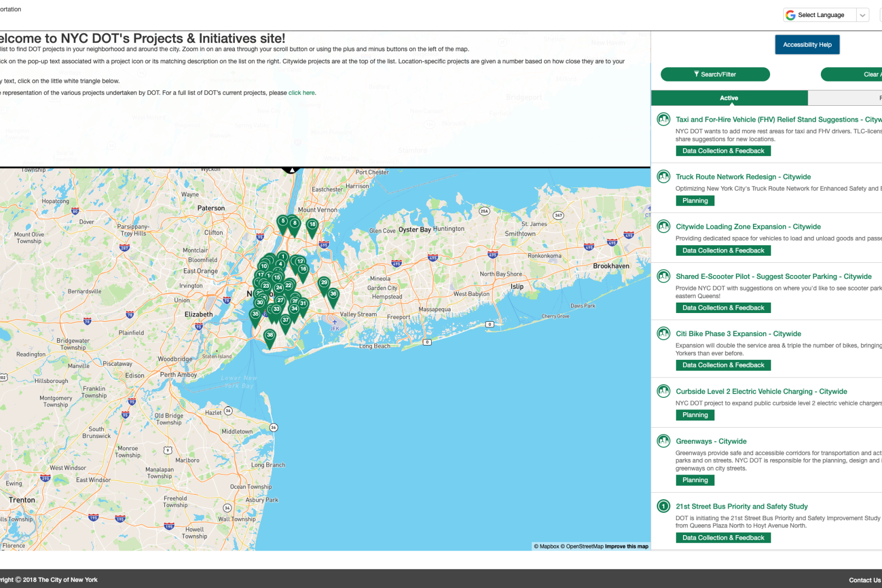Select the Active projects tab

pos(729,98)
